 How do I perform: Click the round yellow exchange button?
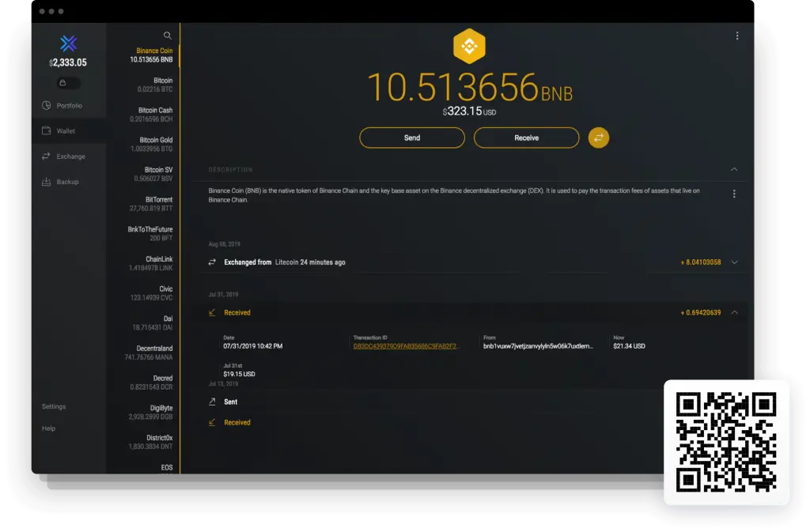(x=599, y=138)
